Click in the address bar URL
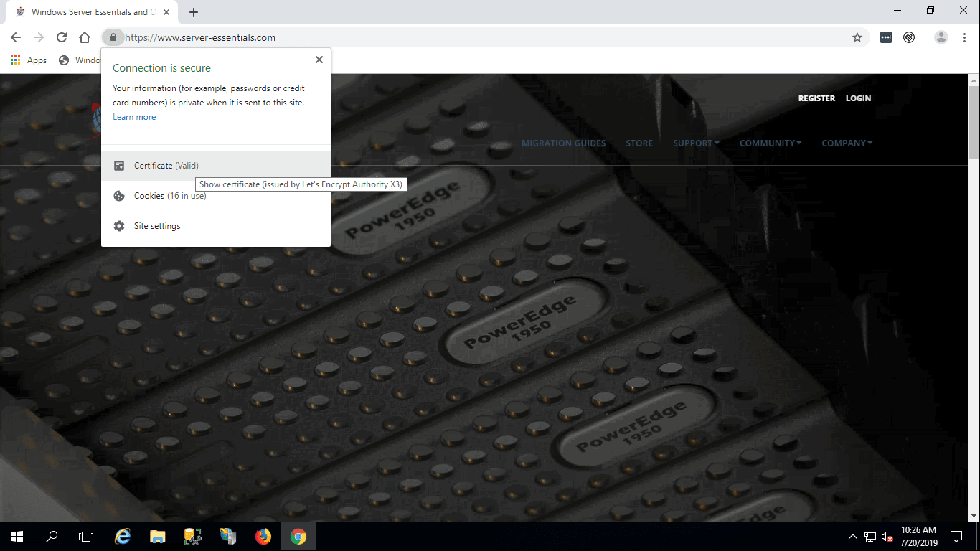The height and width of the screenshot is (551, 980). 200,37
